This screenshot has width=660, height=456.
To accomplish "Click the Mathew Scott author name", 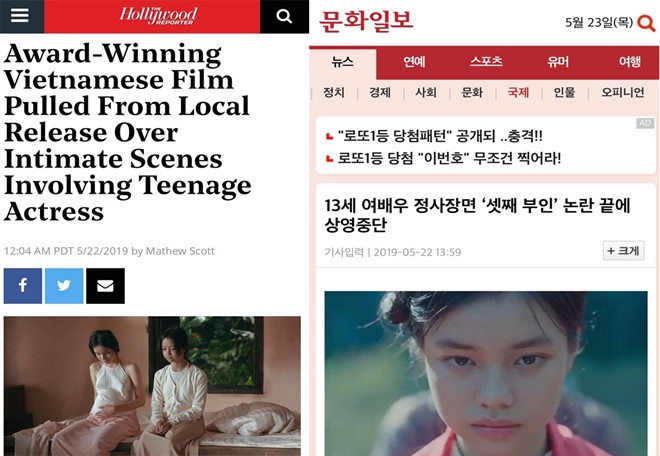I will coord(180,251).
